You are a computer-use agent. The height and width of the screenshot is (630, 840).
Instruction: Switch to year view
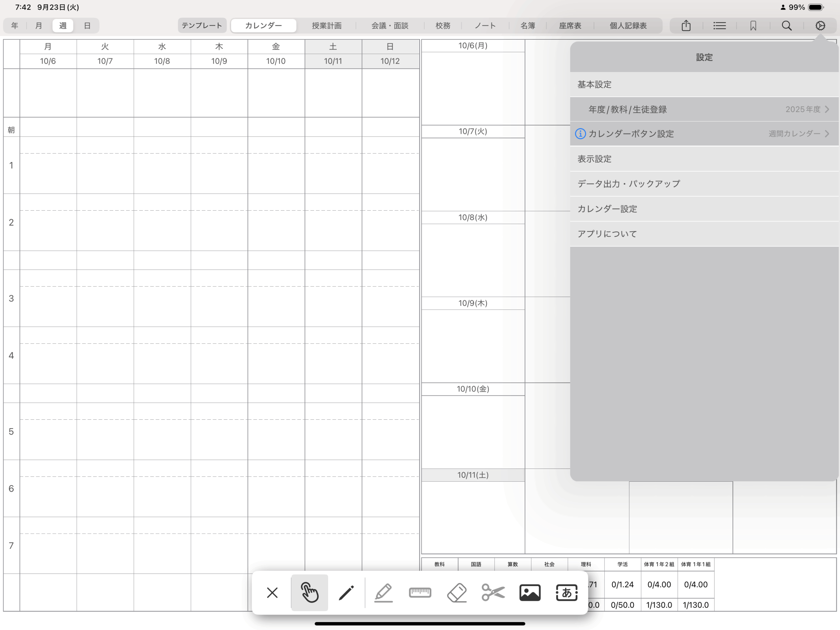(15, 26)
